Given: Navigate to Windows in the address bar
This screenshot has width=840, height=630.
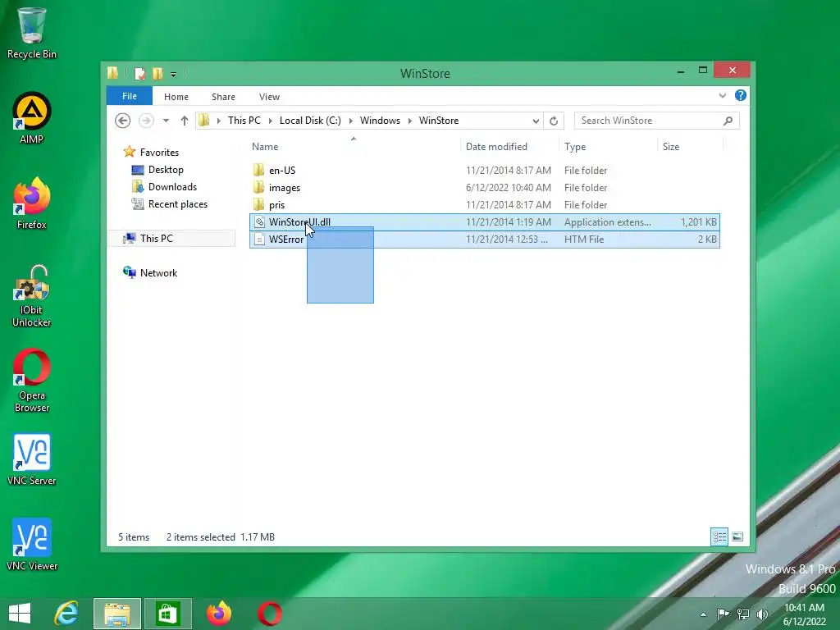Looking at the screenshot, I should (x=380, y=121).
